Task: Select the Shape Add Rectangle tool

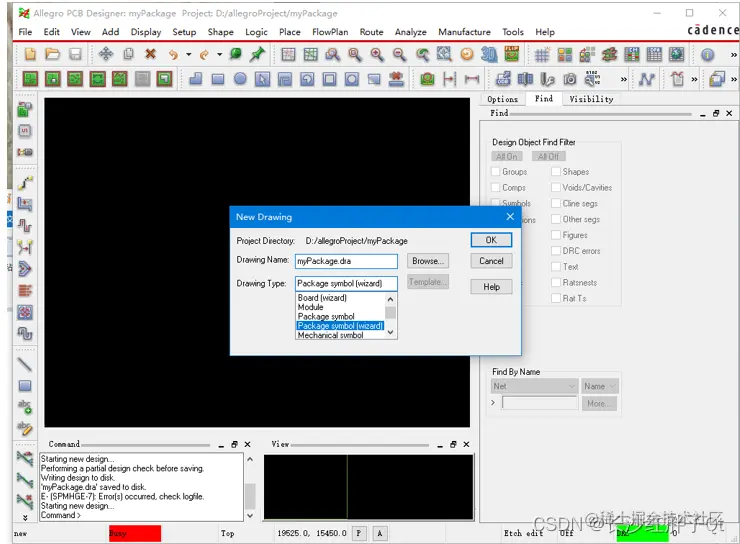Action: coord(218,79)
